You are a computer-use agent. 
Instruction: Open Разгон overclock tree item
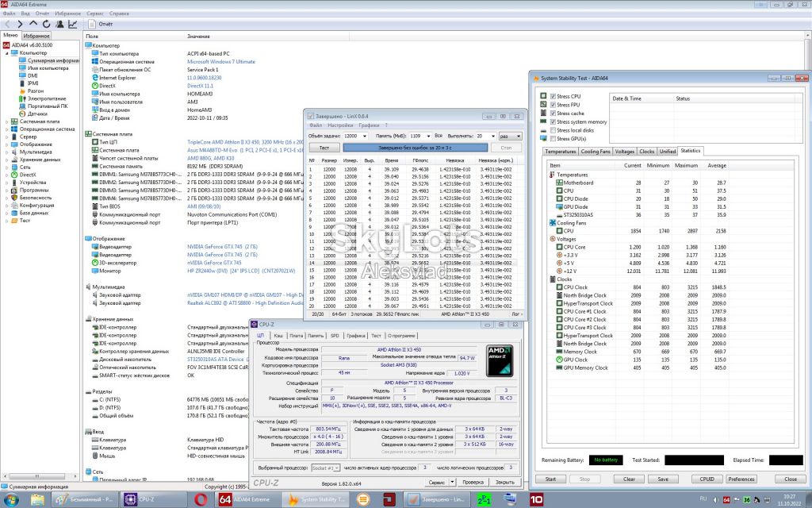click(36, 90)
